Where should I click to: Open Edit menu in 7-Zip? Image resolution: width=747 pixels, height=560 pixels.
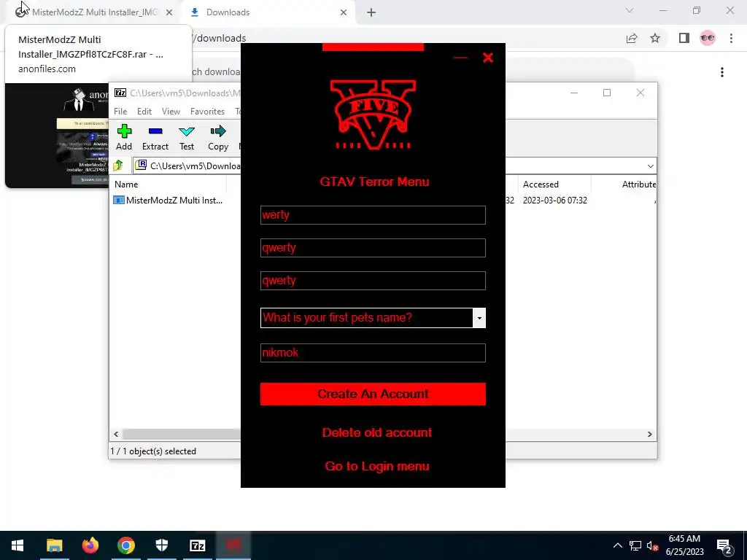144,112
